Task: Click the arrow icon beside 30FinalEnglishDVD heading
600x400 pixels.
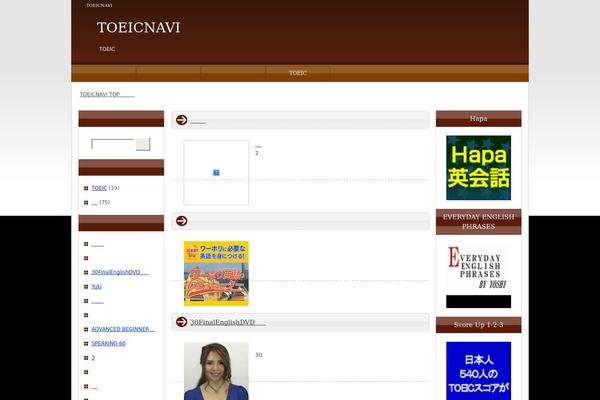Action: point(181,322)
